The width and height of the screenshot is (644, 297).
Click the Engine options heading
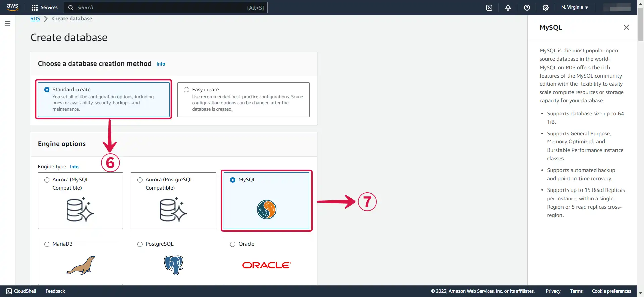click(62, 144)
